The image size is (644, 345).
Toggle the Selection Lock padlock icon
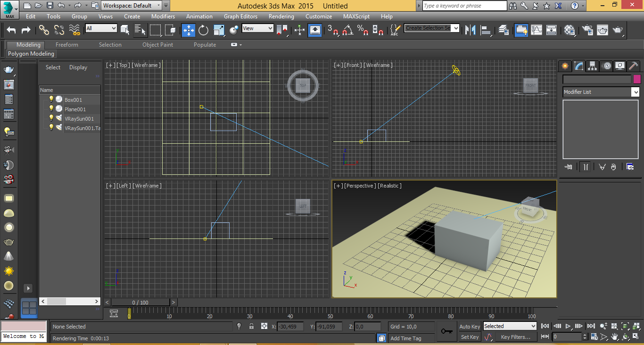pyautogui.click(x=251, y=327)
